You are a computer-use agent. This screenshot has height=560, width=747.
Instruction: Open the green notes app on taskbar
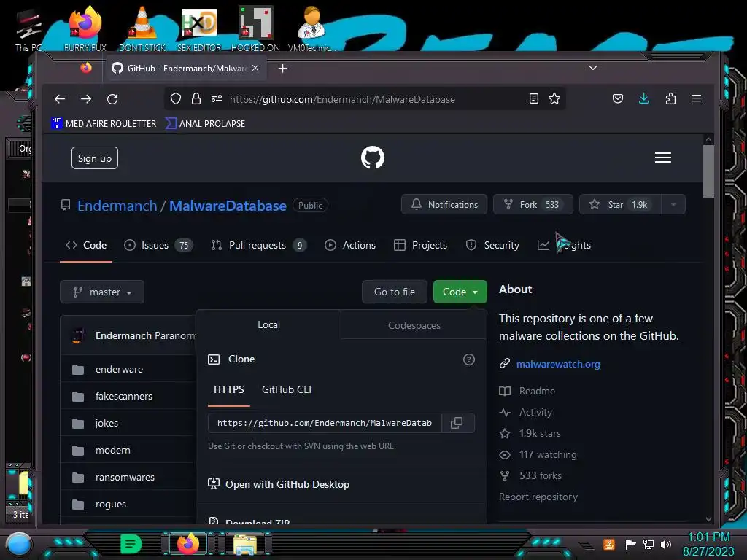131,544
